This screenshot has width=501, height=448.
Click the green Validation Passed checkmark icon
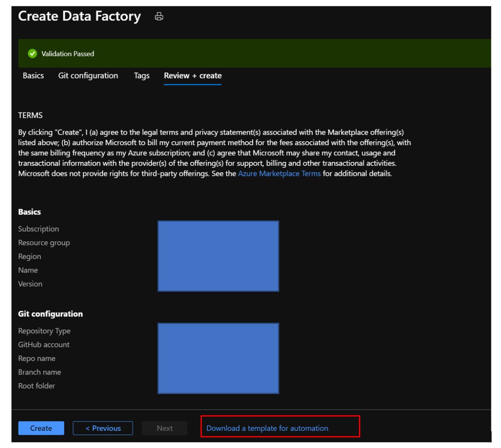coord(32,53)
